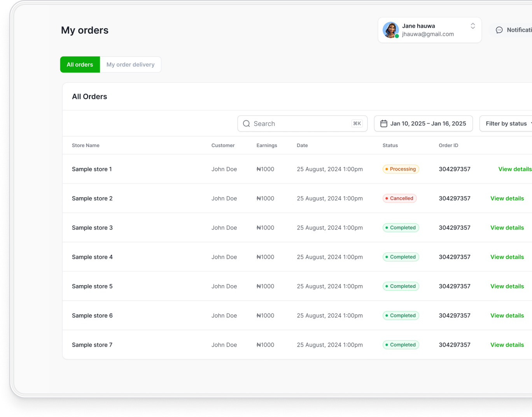Viewport: 532px width, 417px height.
Task: Click Completed badge for Sample store 3
Action: tap(401, 228)
